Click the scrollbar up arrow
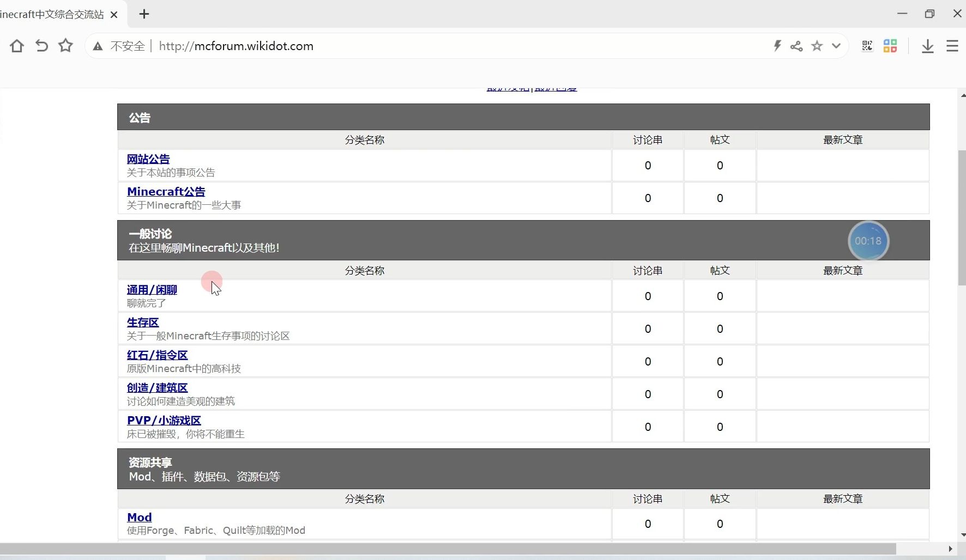This screenshot has width=966, height=560. click(963, 95)
